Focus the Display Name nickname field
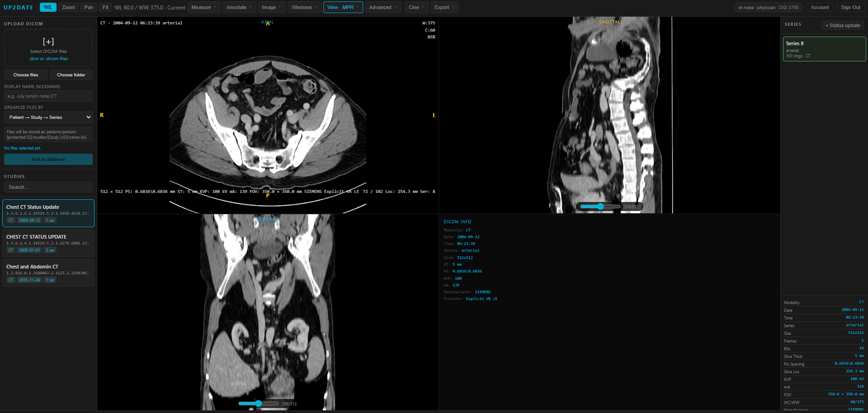Screen dimensions: 868x413 pos(48,96)
